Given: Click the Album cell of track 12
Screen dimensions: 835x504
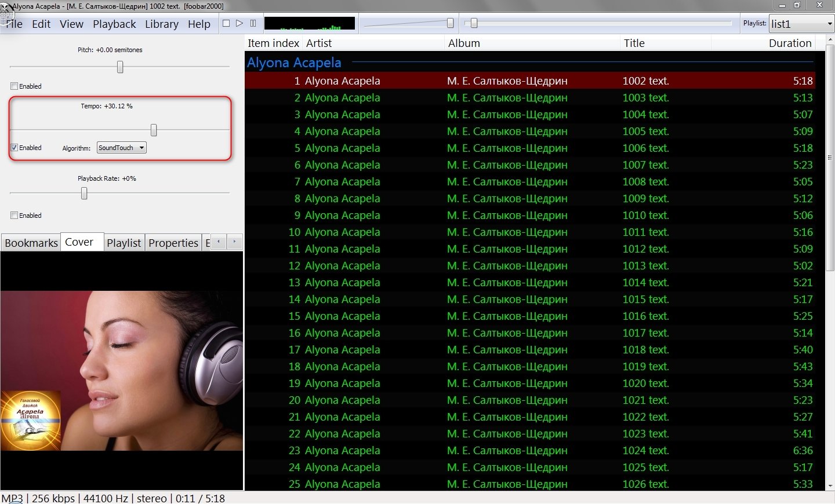Looking at the screenshot, I should tap(507, 265).
